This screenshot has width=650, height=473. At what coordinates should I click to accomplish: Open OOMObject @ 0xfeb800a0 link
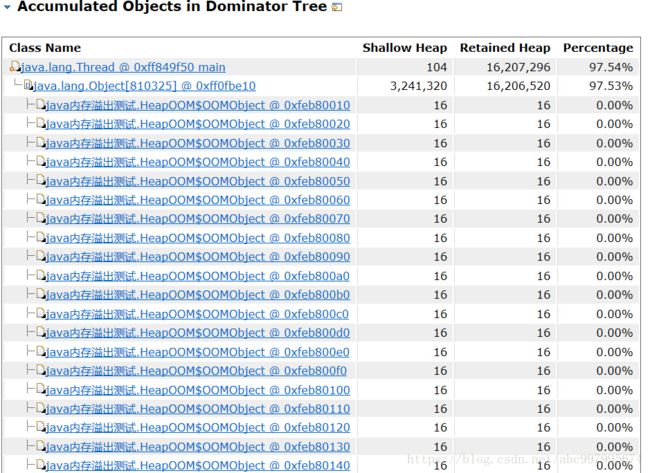tap(198, 276)
